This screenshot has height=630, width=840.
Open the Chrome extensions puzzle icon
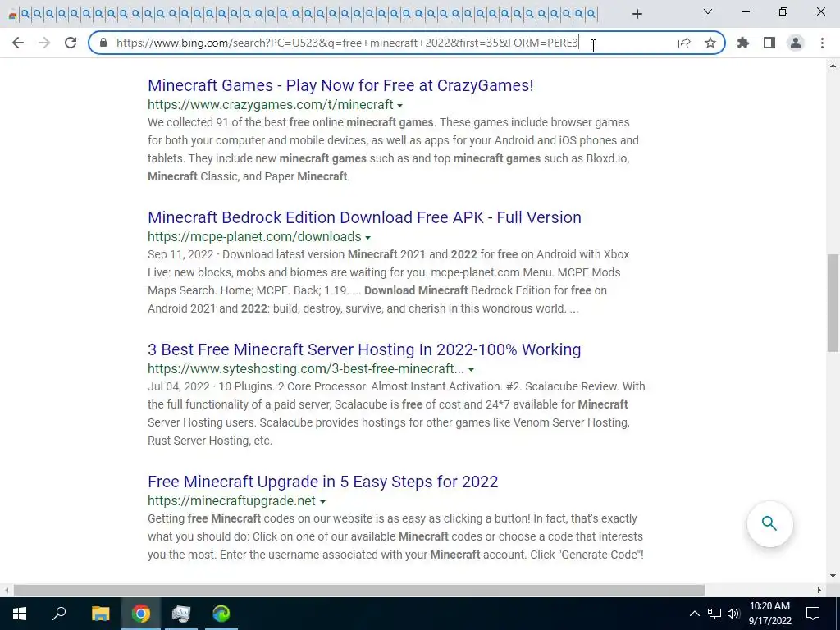pos(743,43)
